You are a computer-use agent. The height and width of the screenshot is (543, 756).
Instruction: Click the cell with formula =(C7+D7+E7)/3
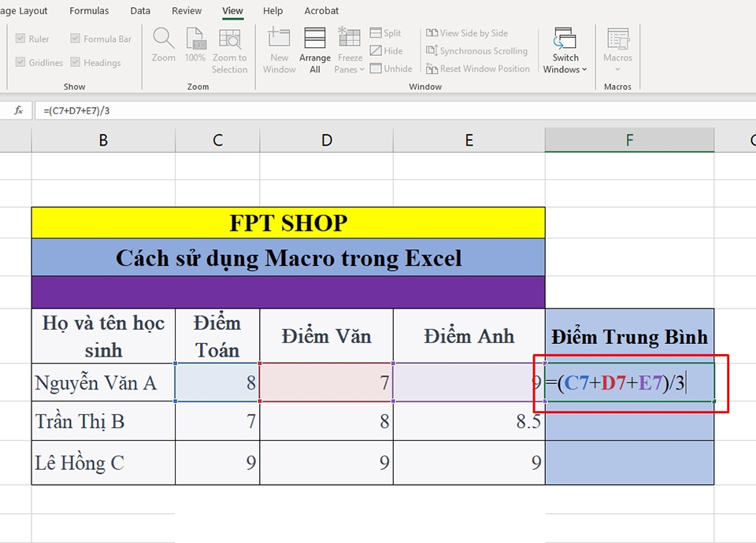(x=630, y=382)
